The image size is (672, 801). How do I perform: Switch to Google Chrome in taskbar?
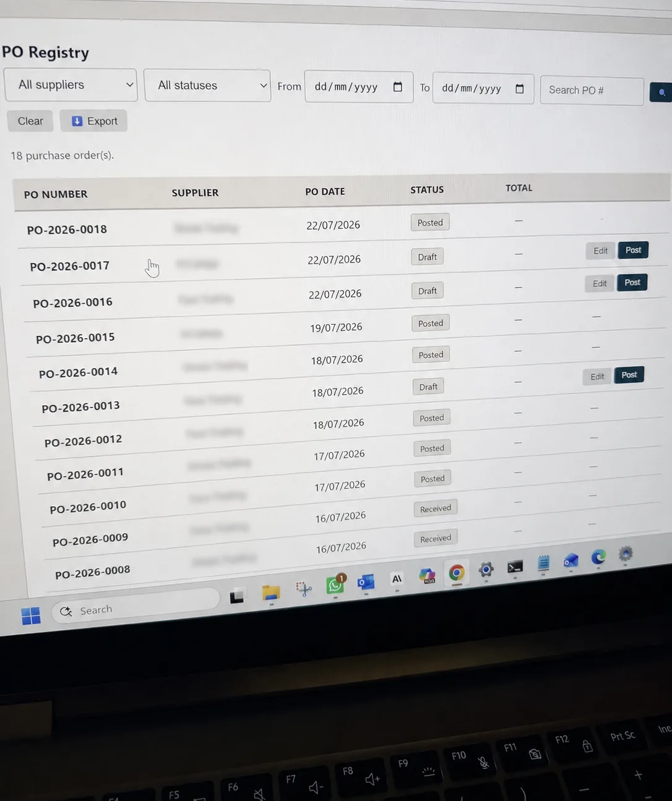(x=457, y=573)
